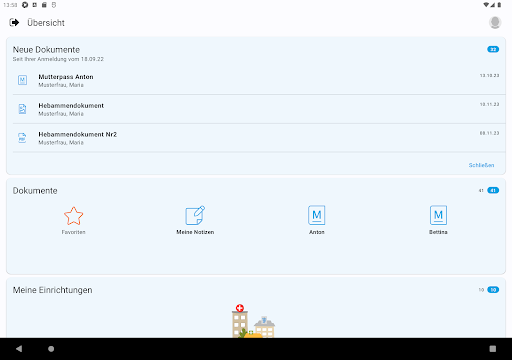
Task: Tap the Dokumente 41 count badge
Action: 493,190
